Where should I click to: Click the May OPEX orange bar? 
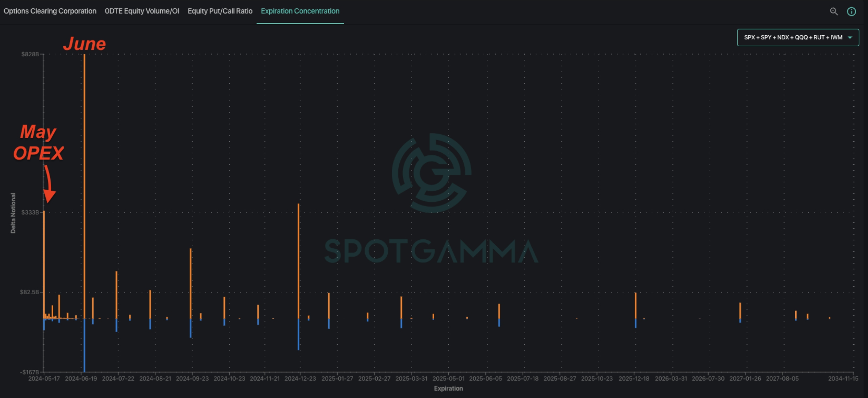[x=44, y=263]
